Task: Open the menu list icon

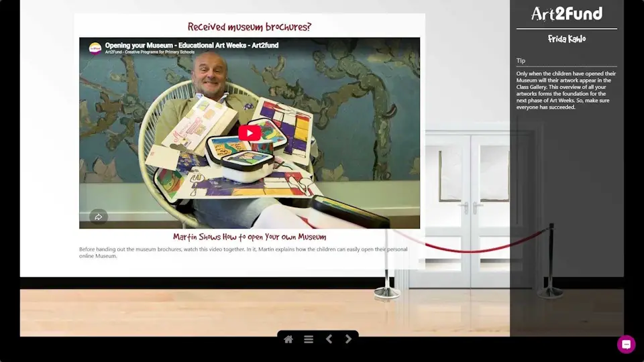Action: click(x=309, y=339)
